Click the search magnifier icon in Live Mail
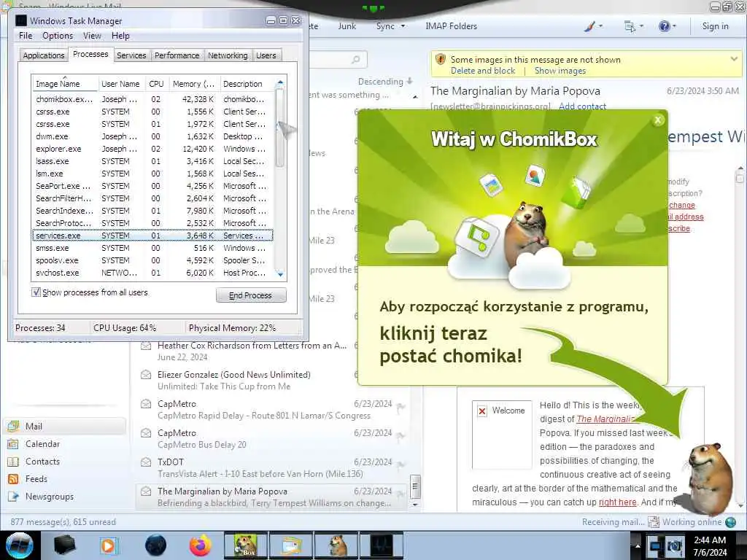Image resolution: width=747 pixels, height=560 pixels. [356, 60]
